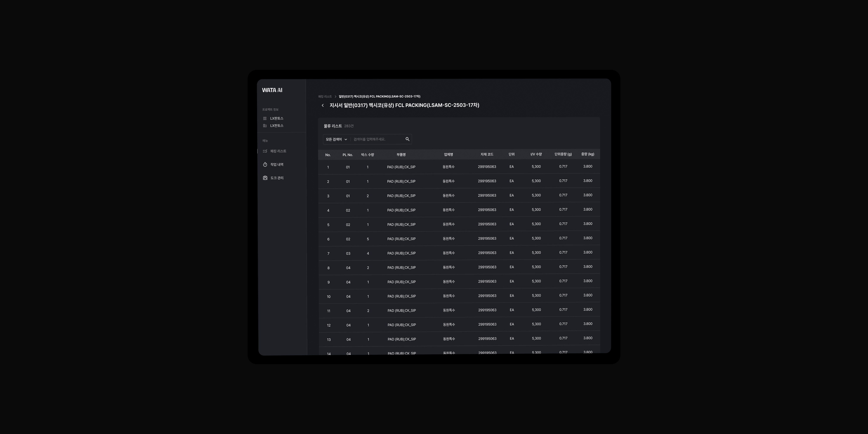This screenshot has height=434, width=868.
Task: Click the building icon beside second LX판토스
Action: 265,126
